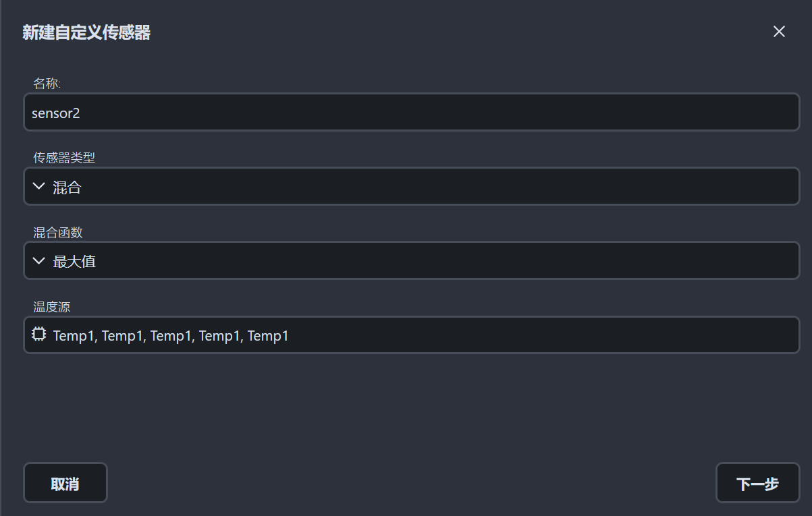The height and width of the screenshot is (516, 812).
Task: Click the Temp1, Temp1 source list text
Action: click(171, 335)
